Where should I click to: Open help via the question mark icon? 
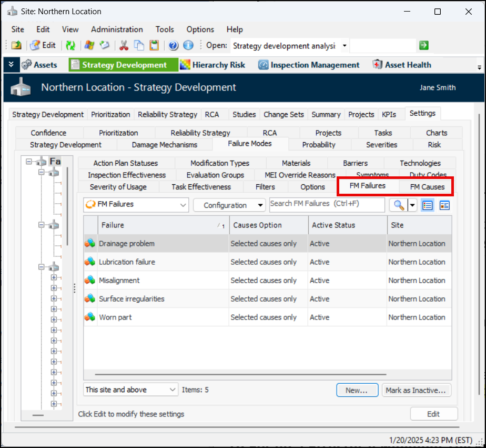(x=174, y=46)
